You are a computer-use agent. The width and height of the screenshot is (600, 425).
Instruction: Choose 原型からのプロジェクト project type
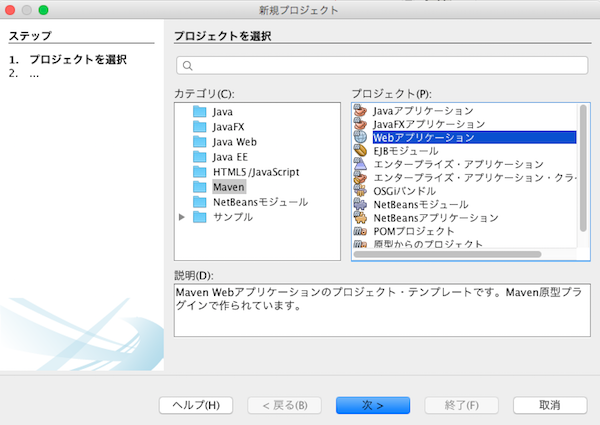coord(428,243)
